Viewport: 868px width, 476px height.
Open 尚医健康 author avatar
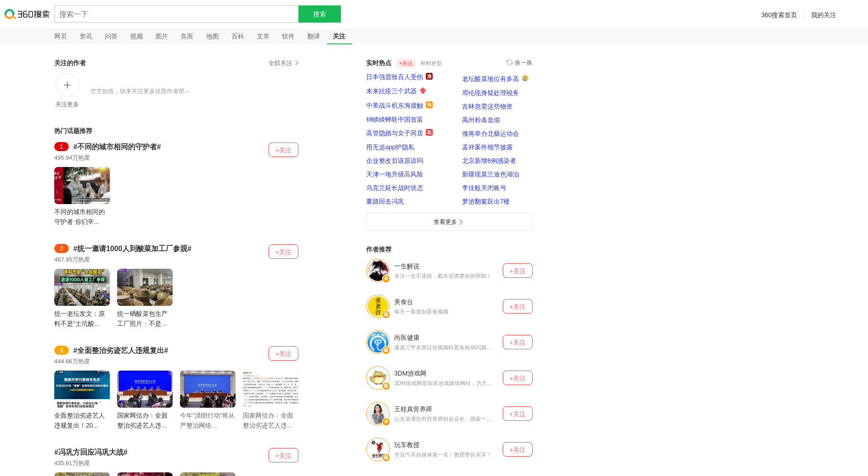point(378,342)
